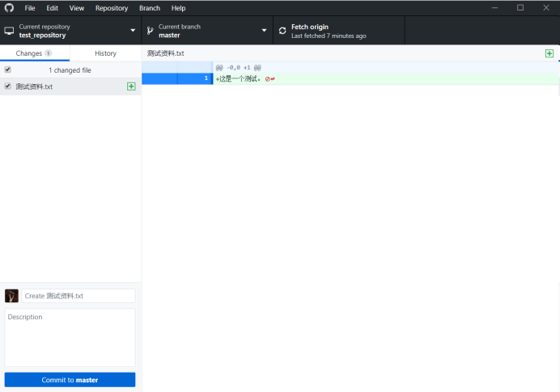The width and height of the screenshot is (560, 392).
Task: Expand the Current repository dropdown arrow
Action: coord(133,31)
